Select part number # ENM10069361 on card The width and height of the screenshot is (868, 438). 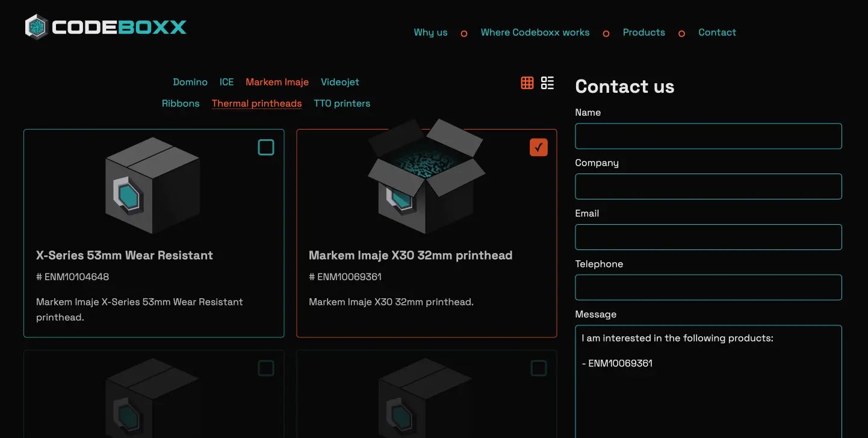346,277
